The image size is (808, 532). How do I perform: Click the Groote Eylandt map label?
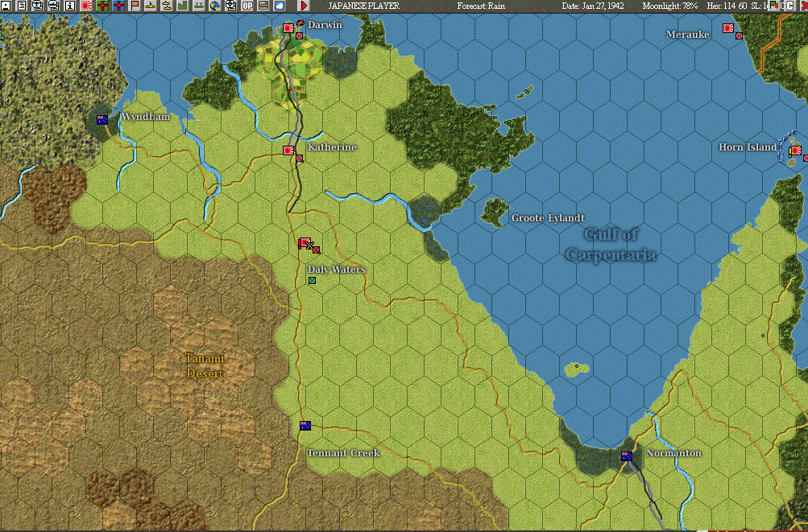pos(548,218)
